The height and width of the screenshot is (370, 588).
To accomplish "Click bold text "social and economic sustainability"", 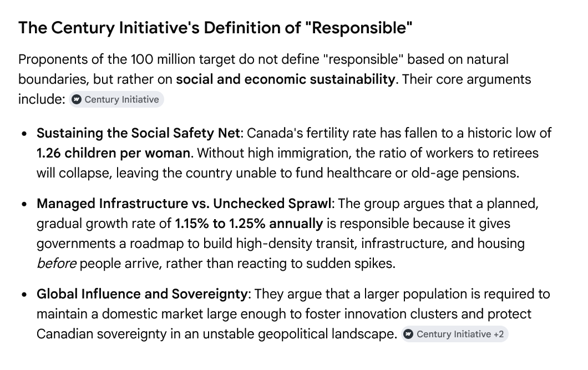I will (285, 79).
